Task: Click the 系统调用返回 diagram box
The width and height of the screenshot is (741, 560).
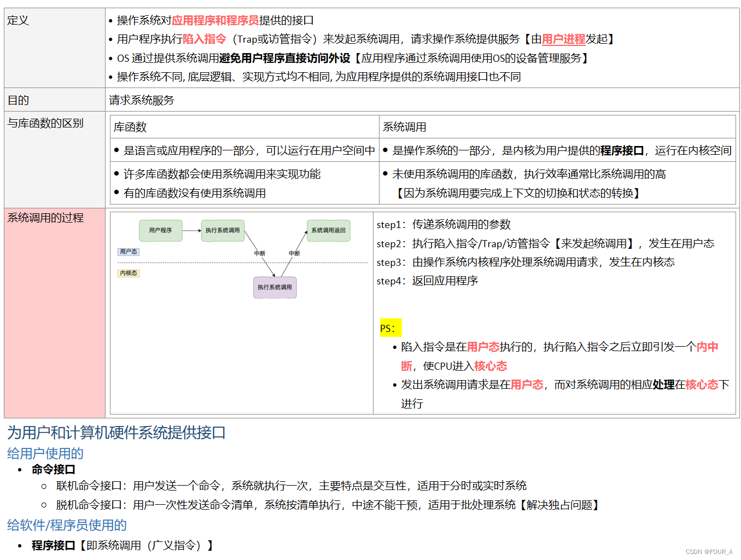Action: pyautogui.click(x=328, y=230)
